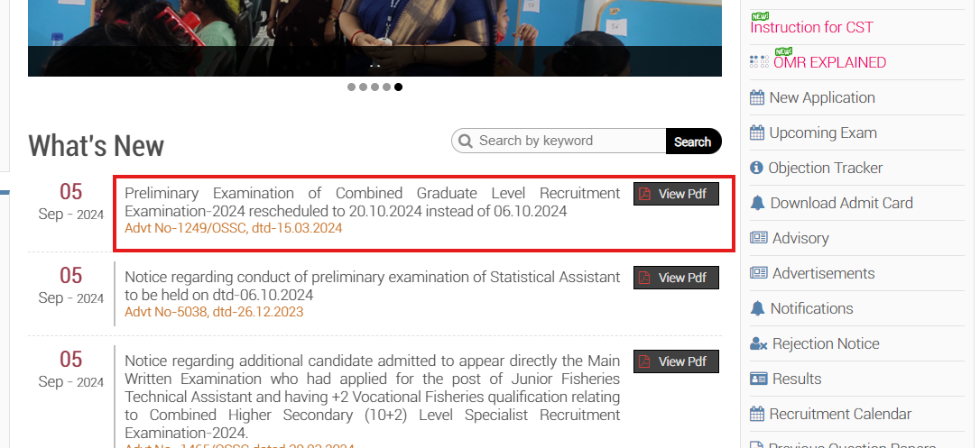Screen dimensions: 980x448
Task: Click the info icon beside Objection Tracker
Action: click(757, 168)
